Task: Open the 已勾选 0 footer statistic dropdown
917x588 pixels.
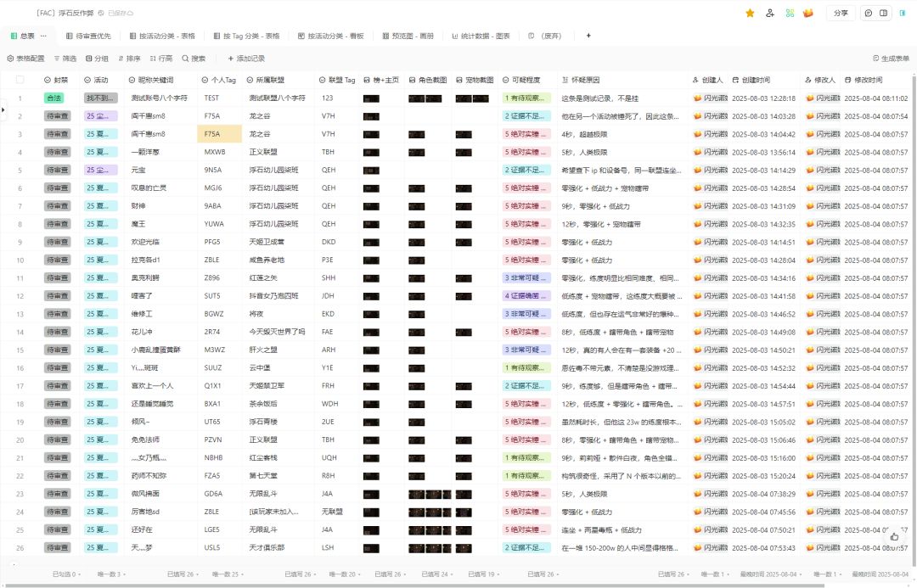Action: pyautogui.click(x=67, y=574)
